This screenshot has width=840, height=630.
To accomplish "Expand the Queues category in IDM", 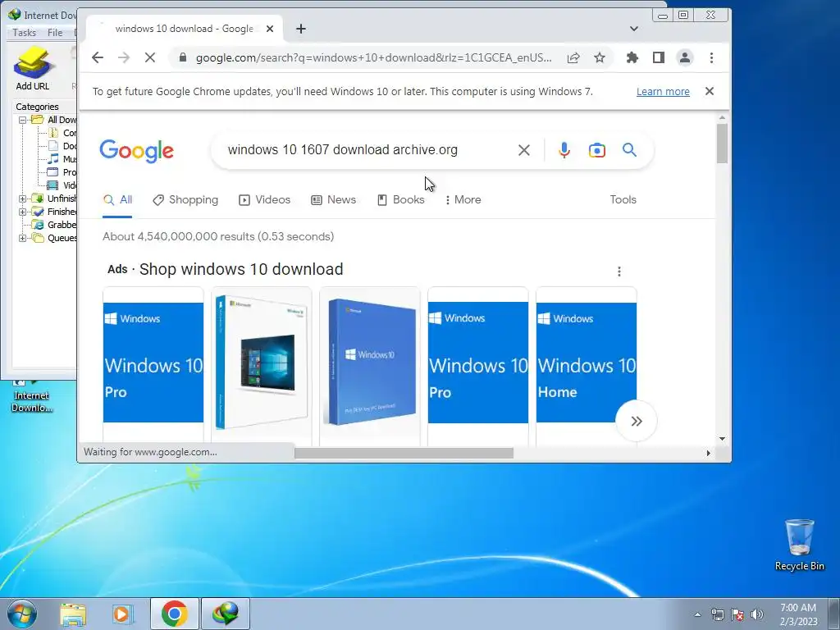I will click(22, 238).
